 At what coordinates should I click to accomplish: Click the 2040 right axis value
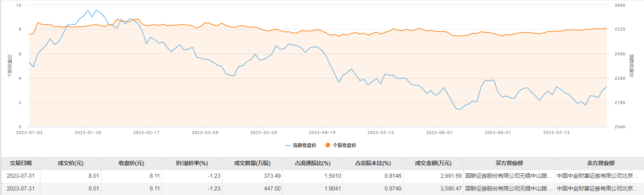(x=620, y=127)
